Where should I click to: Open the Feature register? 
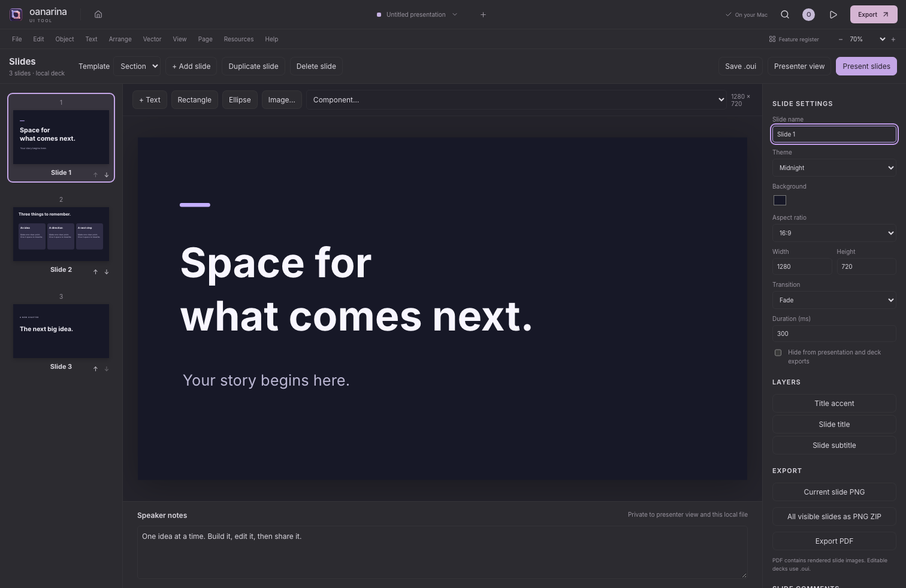(794, 39)
